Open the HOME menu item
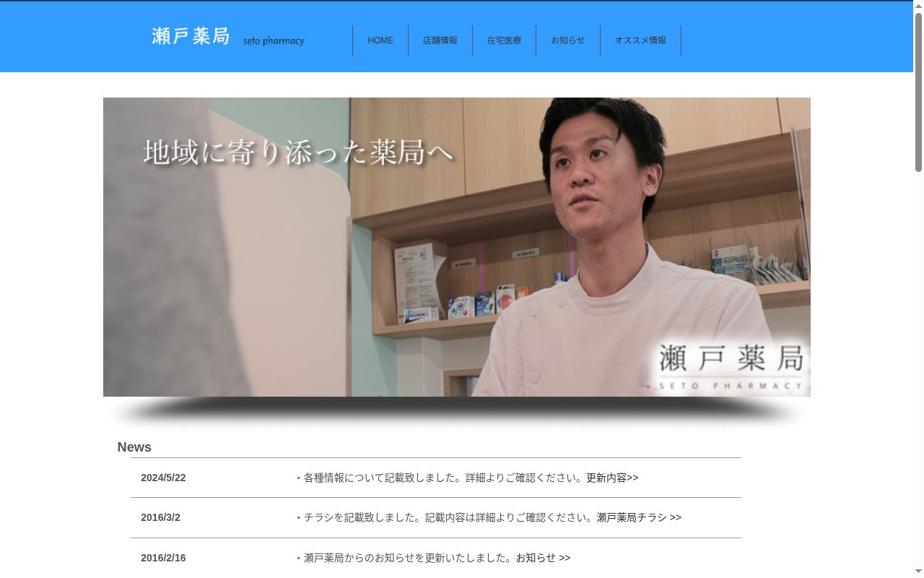This screenshot has width=924, height=578. 380,40
